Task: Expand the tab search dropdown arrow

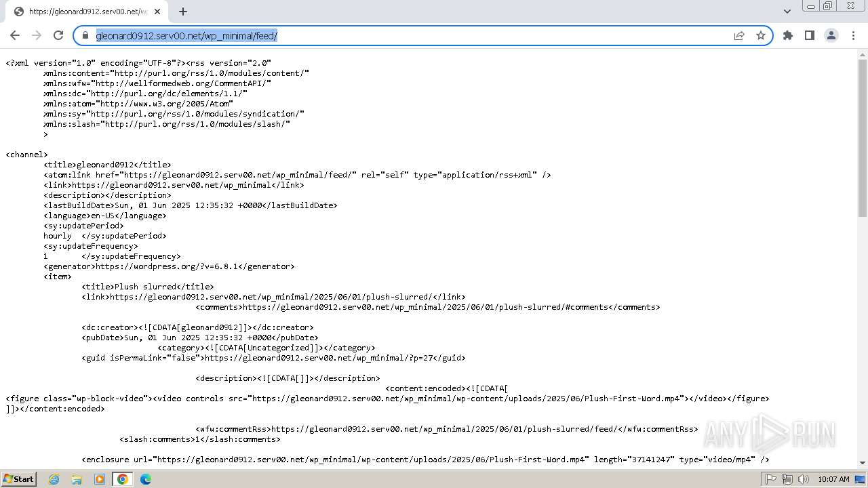Action: (x=787, y=12)
